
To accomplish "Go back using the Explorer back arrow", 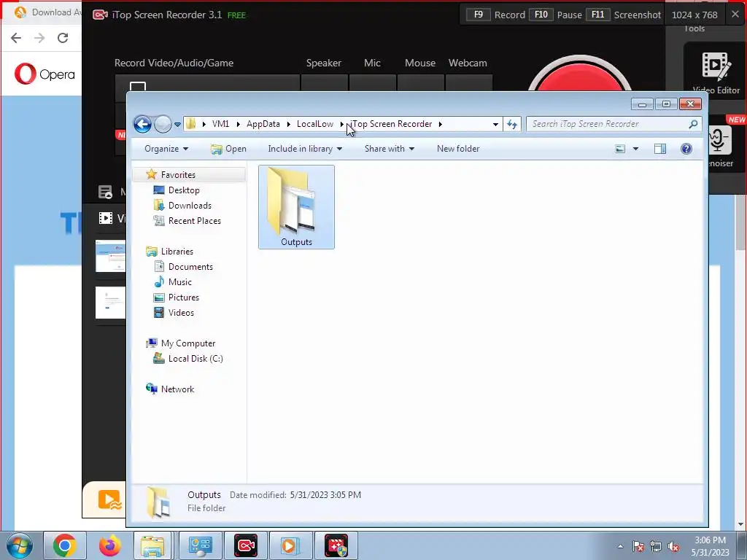I will click(142, 124).
